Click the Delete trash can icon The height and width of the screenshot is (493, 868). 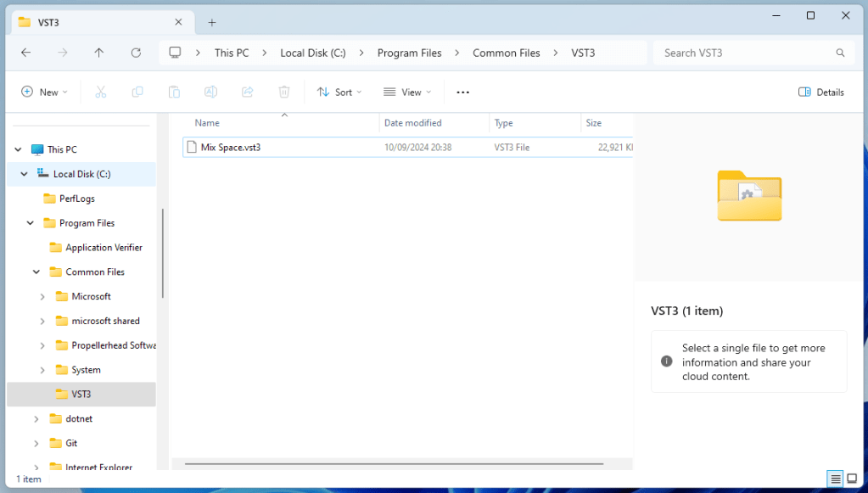coord(284,92)
